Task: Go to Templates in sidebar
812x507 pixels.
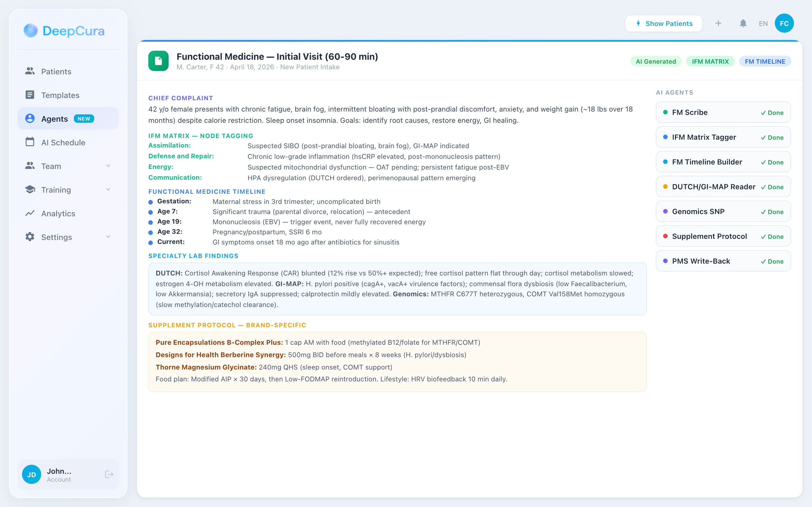Action: pyautogui.click(x=60, y=95)
